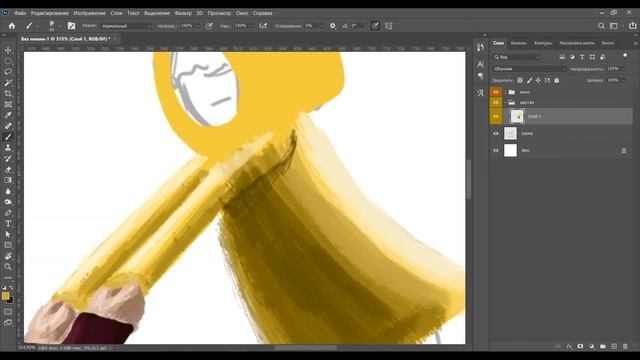Switch to the Каналы tab

tap(519, 43)
